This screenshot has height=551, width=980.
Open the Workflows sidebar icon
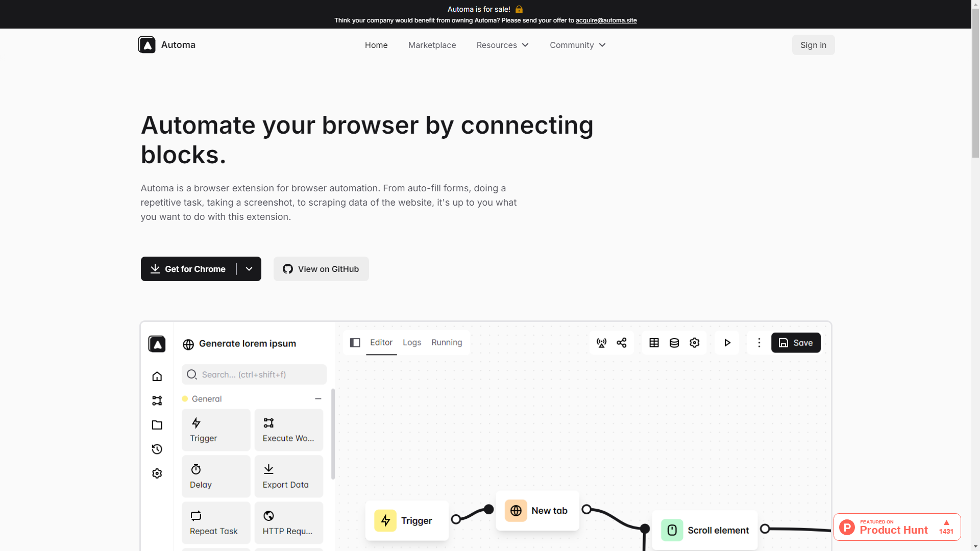(x=157, y=400)
